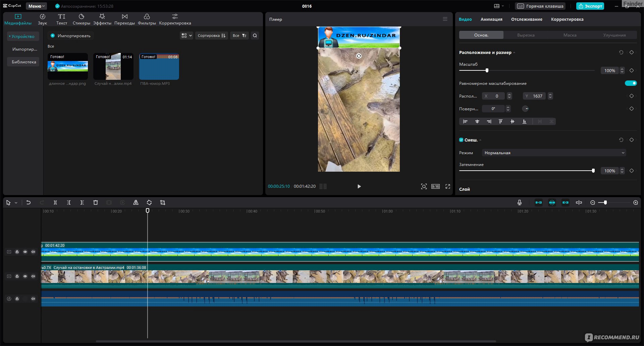Lock the top image overlay track

click(17, 252)
